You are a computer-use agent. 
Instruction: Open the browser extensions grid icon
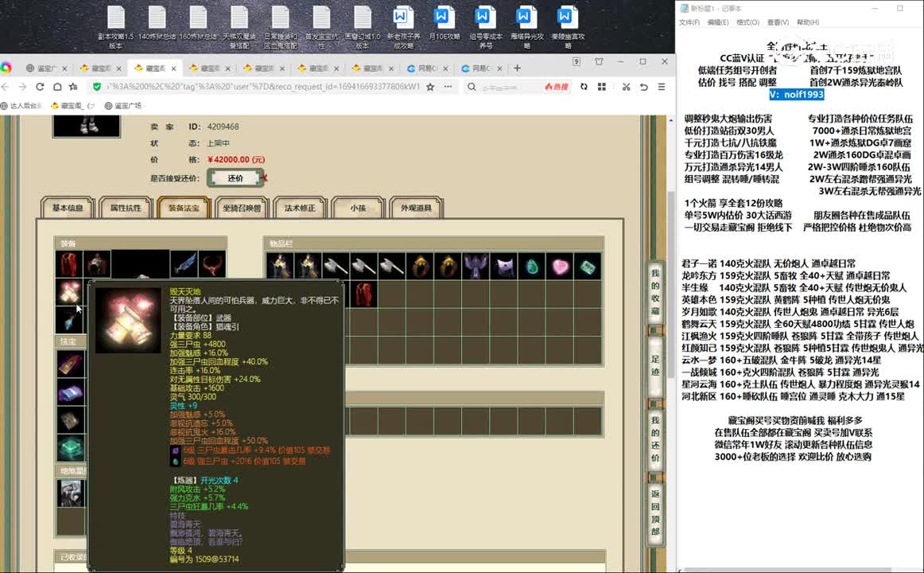(602, 87)
